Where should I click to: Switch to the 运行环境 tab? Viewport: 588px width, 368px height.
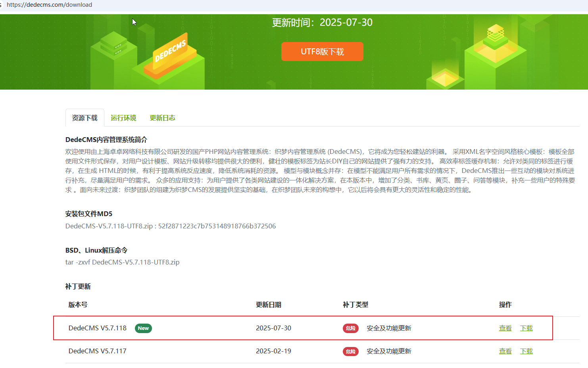tap(123, 118)
